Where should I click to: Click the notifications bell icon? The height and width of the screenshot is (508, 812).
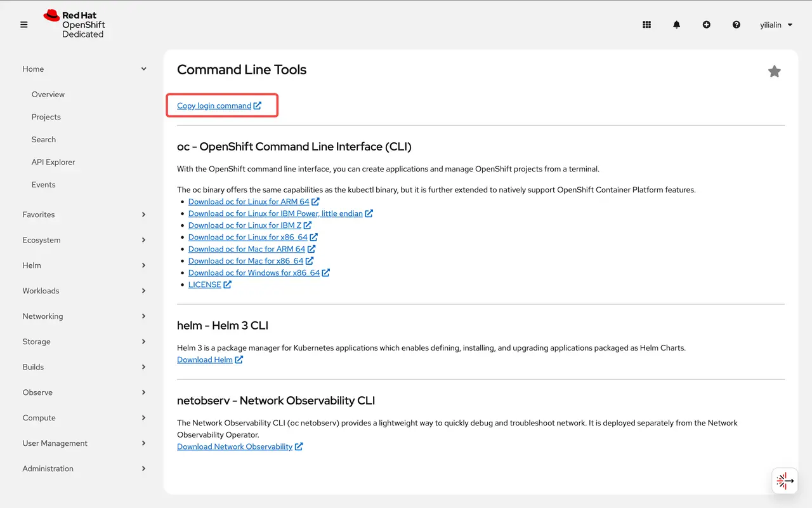point(676,24)
